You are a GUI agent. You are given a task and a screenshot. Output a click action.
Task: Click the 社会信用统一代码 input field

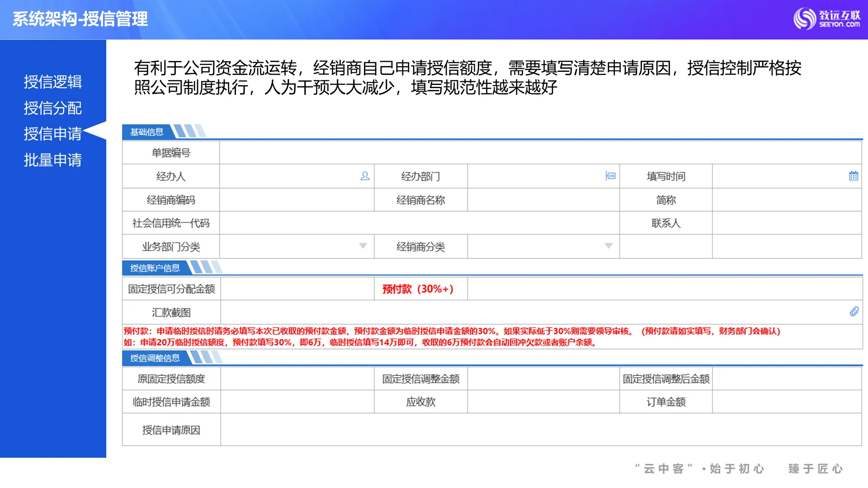pyautogui.click(x=420, y=223)
